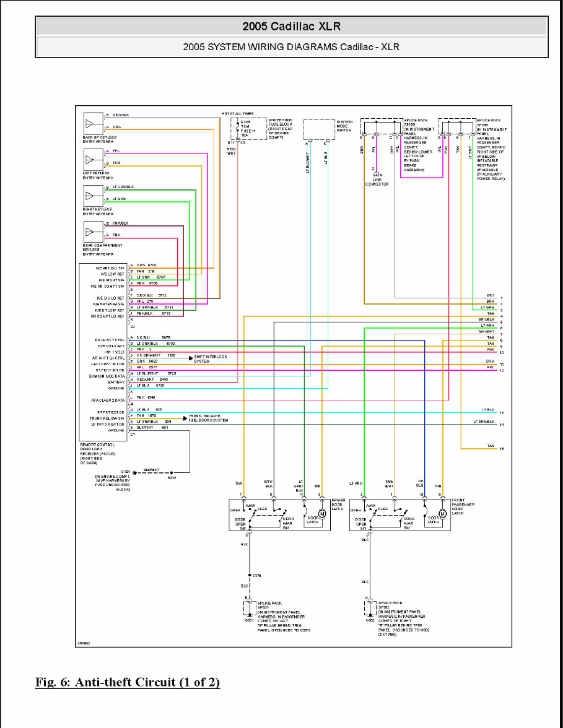Screen dimensions: 563x728
Task: Click the '2005 Cadillac XLR' title
Action: (x=292, y=27)
